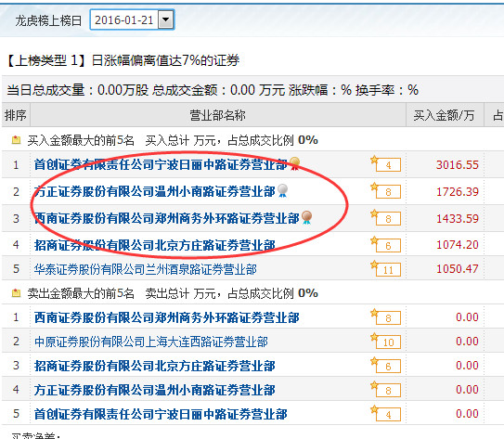Click buy amount 3016.55 in first row
This screenshot has width=504, height=439.
[457, 165]
